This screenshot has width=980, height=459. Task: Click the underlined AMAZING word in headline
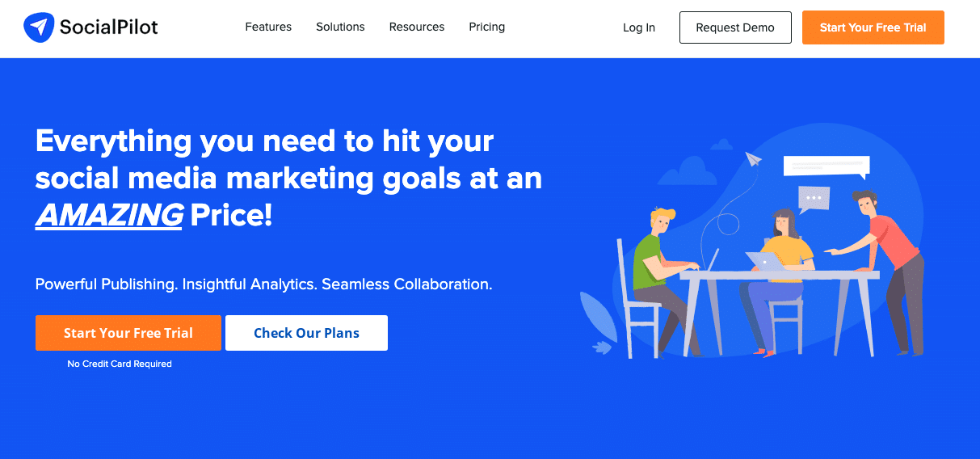[x=109, y=216]
